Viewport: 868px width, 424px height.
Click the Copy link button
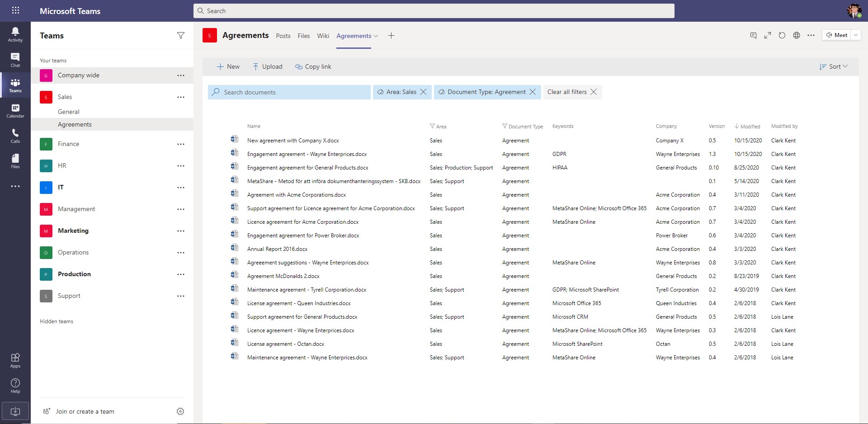tap(313, 66)
